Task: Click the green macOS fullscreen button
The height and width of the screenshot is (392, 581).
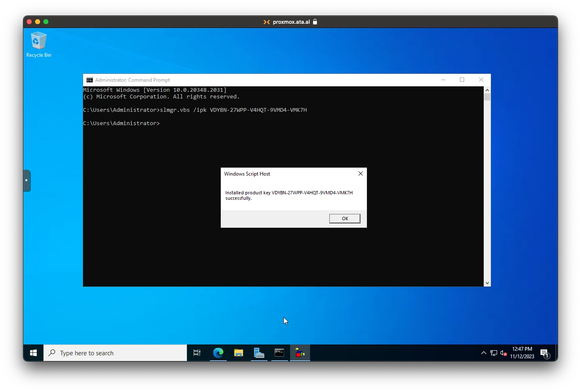Action: [46, 22]
